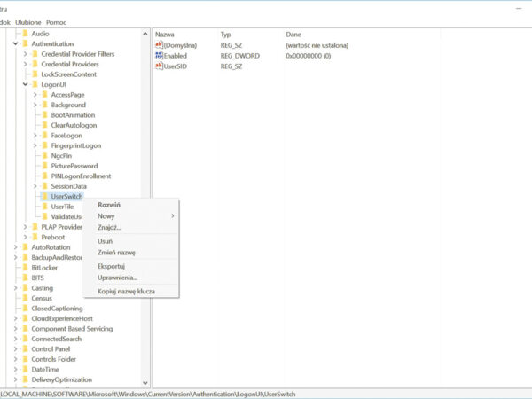Click the UserSID string value icon
This screenshot has height=399, width=532.
(x=159, y=66)
